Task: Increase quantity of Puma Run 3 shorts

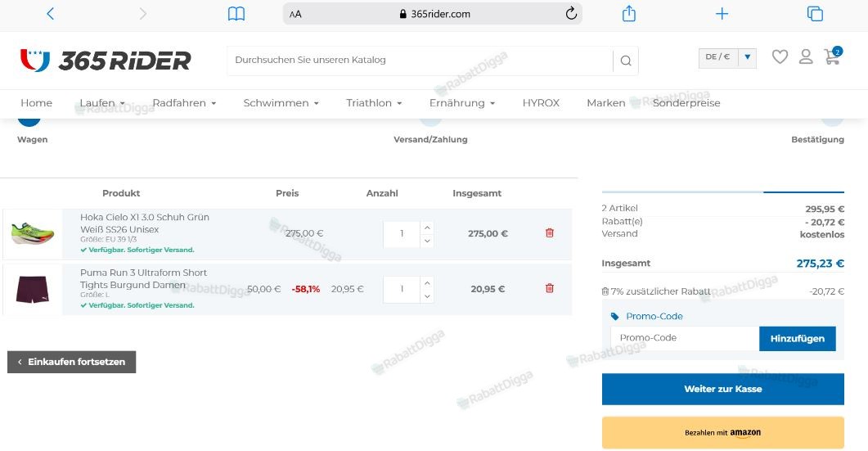Action: tap(427, 282)
